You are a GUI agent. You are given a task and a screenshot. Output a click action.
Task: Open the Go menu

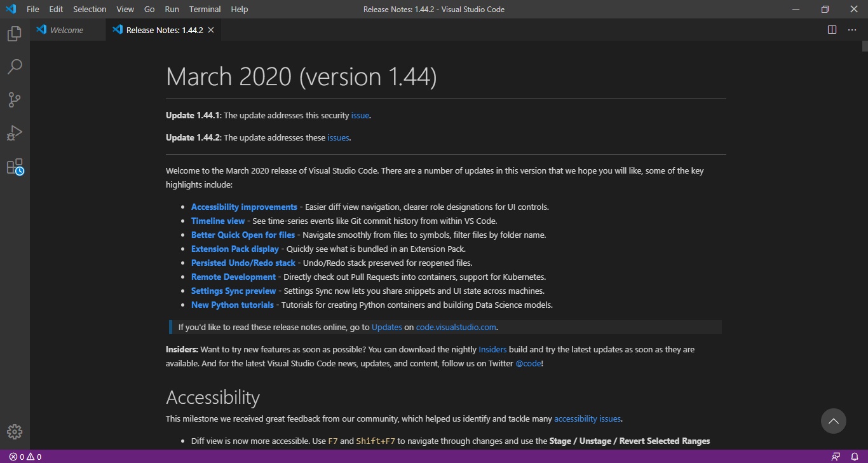[149, 9]
